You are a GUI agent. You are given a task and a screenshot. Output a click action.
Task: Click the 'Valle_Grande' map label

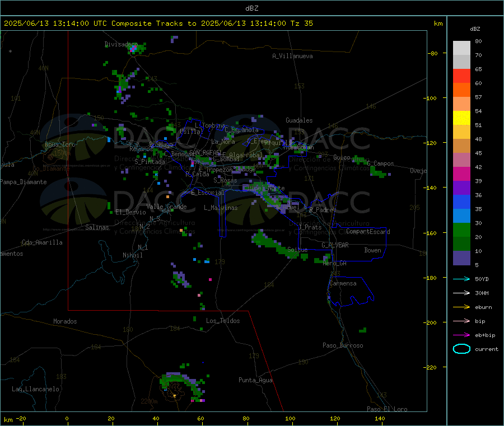click(166, 207)
